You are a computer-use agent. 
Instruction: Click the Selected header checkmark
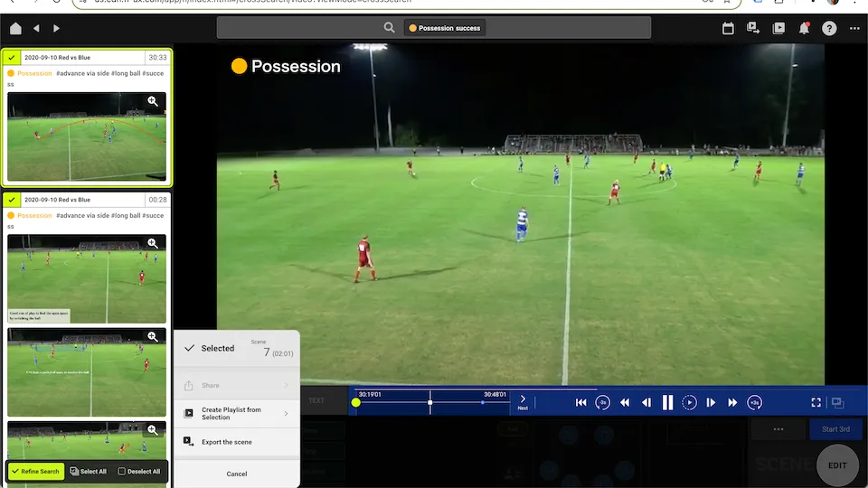(x=189, y=348)
